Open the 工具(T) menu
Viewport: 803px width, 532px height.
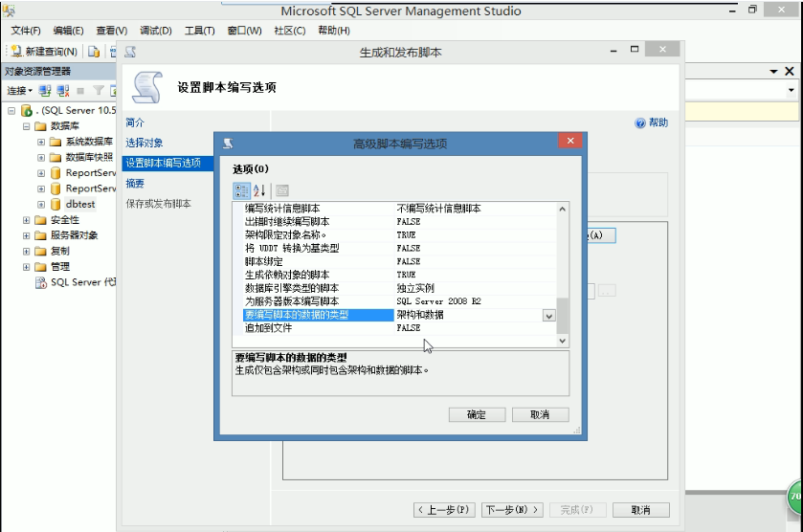(x=200, y=31)
